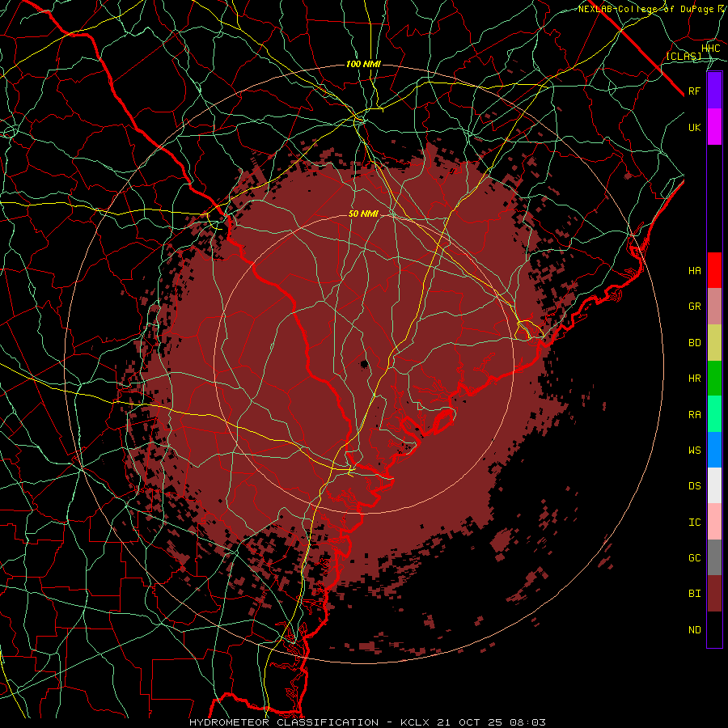Image resolution: width=728 pixels, height=728 pixels.
Task: Click the GR pink legend swatch
Action: (714, 307)
